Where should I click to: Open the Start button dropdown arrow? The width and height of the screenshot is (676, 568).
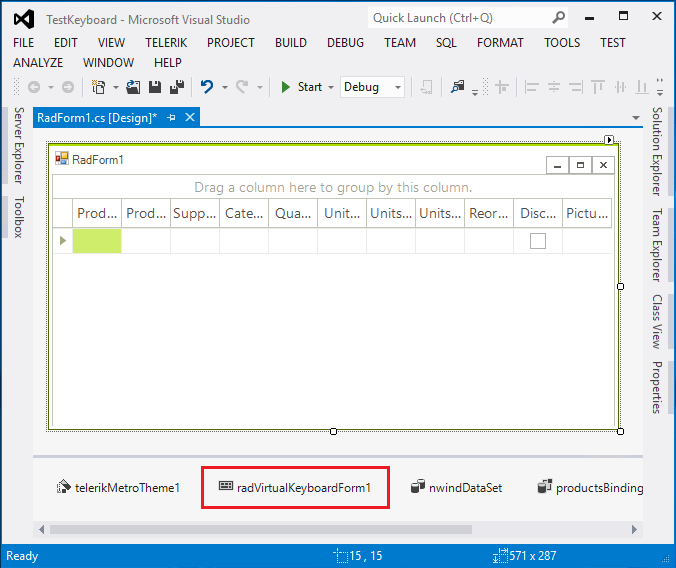331,88
